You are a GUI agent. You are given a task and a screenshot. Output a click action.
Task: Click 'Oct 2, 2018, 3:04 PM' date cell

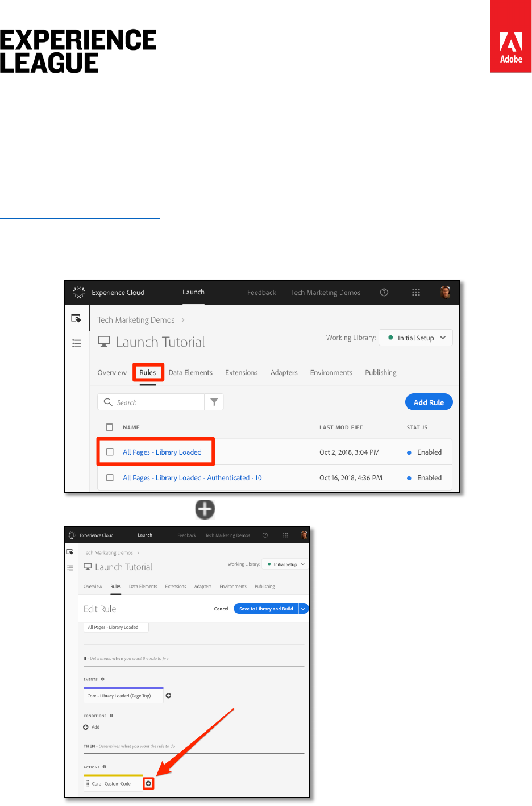(x=350, y=452)
